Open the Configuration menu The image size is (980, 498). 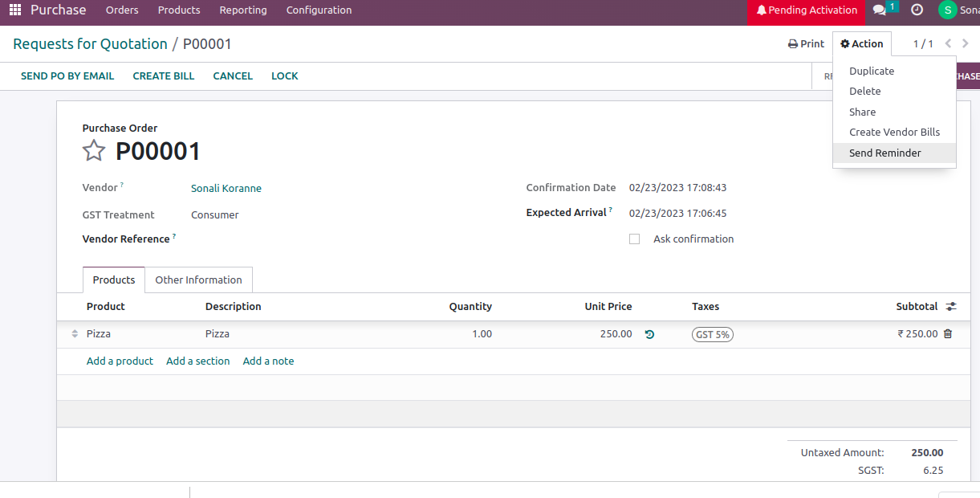pos(319,10)
